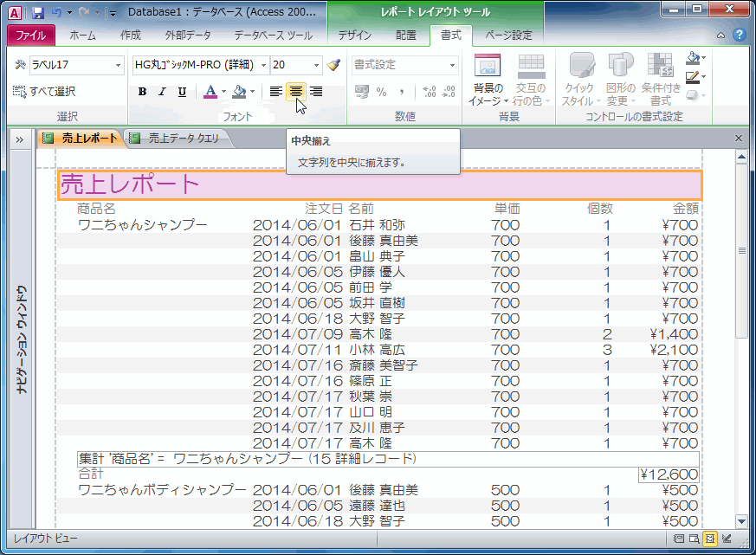Open the font size 20 dropdown
Viewport: 756px width, 555px height.
pyautogui.click(x=316, y=65)
